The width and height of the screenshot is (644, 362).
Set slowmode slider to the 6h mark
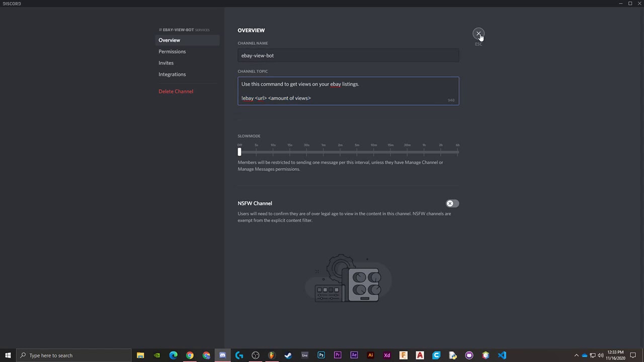tap(457, 151)
